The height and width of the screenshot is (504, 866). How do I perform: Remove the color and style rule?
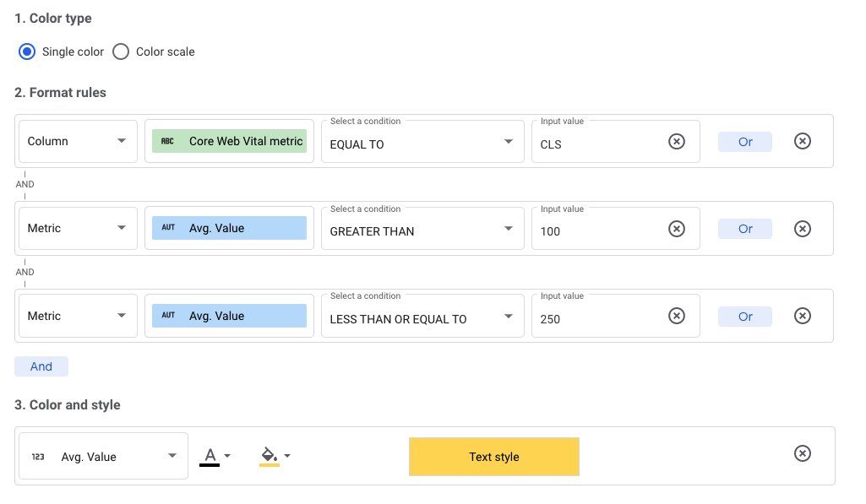point(802,453)
